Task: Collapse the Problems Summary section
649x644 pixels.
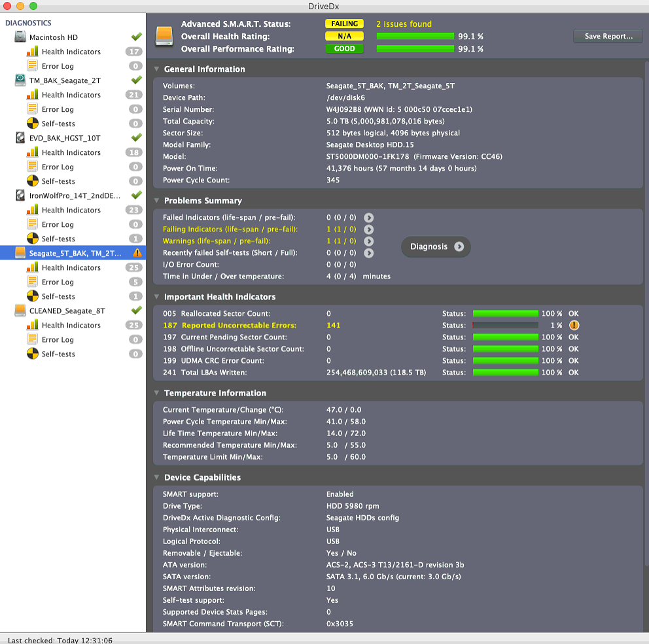Action: click(x=156, y=200)
